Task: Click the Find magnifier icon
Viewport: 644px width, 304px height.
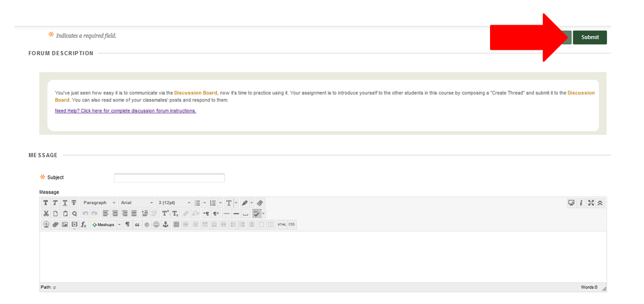Action: click(74, 213)
